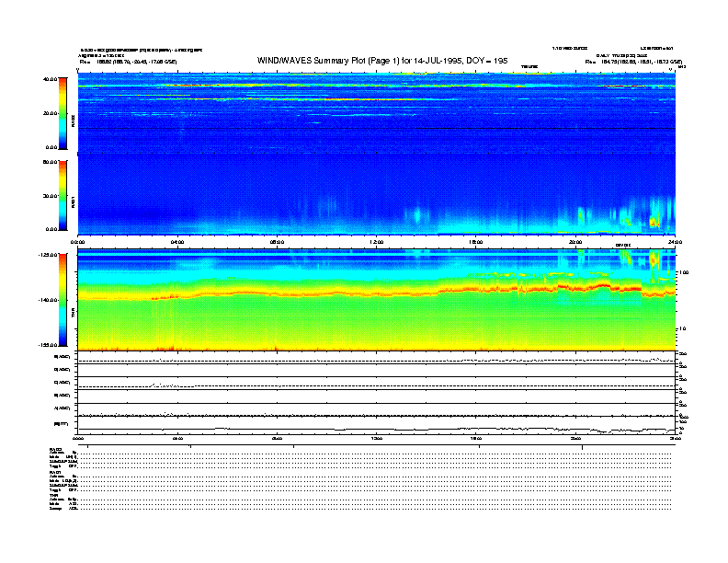Click the red plasma line in TNR spectrogram
This screenshot has width=728, height=563.
pos(377,293)
